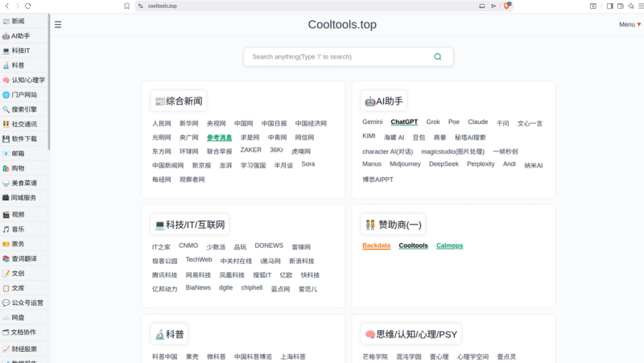The height and width of the screenshot is (363, 644).
Task: Click the chart icon beside 财经股票
Action: (x=6, y=349)
